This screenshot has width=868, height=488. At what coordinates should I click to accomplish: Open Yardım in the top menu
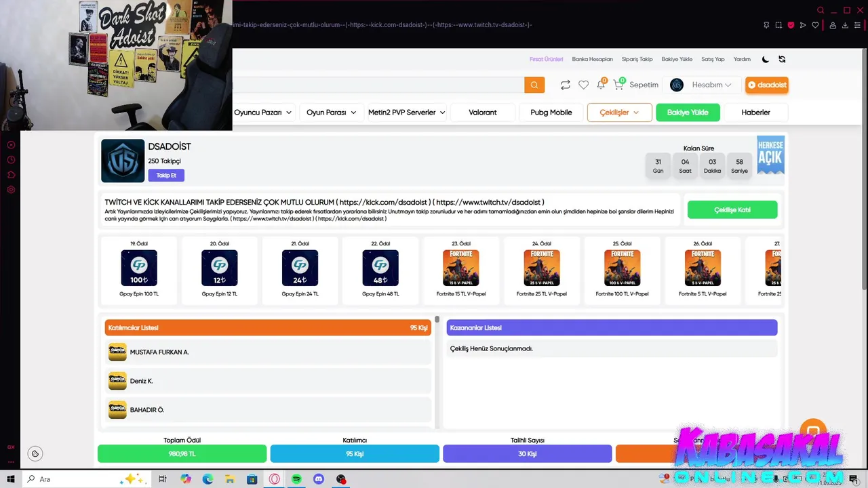click(742, 59)
